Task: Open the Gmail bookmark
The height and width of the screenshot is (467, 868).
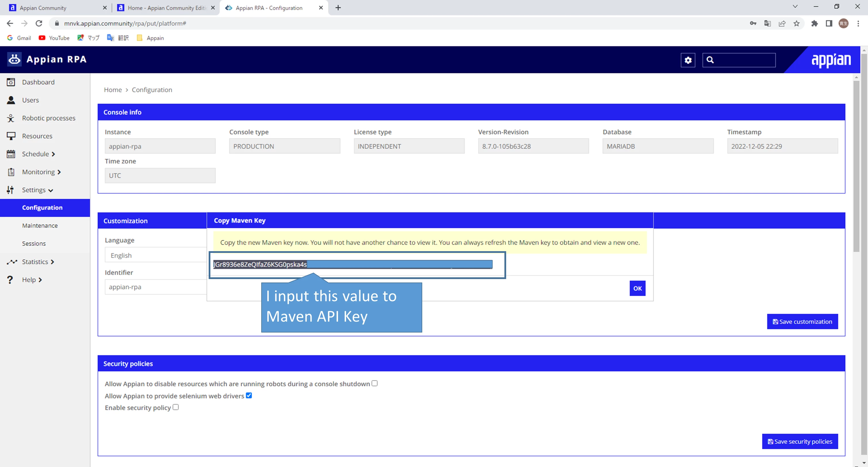Action: (19, 38)
